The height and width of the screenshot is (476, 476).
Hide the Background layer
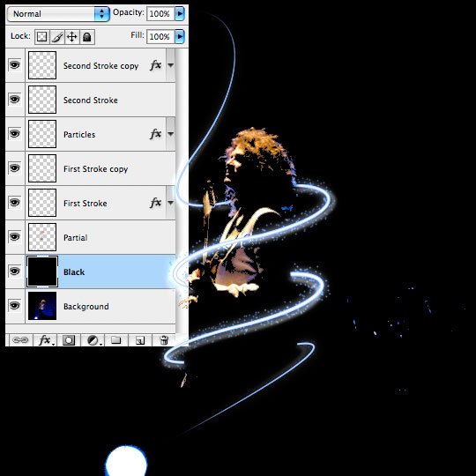pos(15,305)
